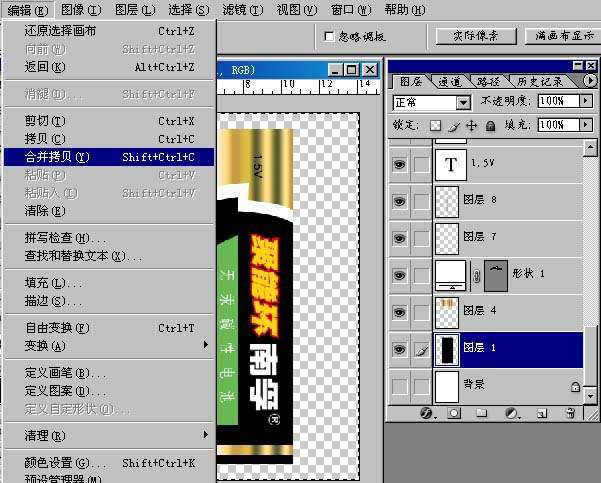The image size is (601, 483).
Task: Open the blend mode 正常 dropdown
Action: [463, 102]
